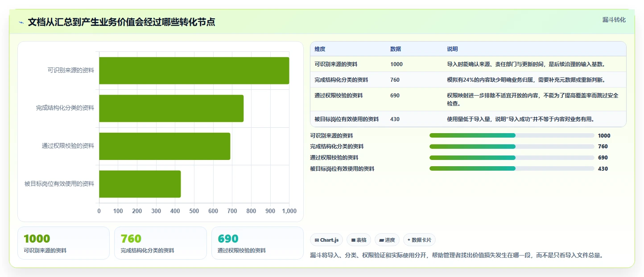Click the chart bar for 可识别来源的资料
Viewport: 644px width, 277px height.
coord(194,71)
